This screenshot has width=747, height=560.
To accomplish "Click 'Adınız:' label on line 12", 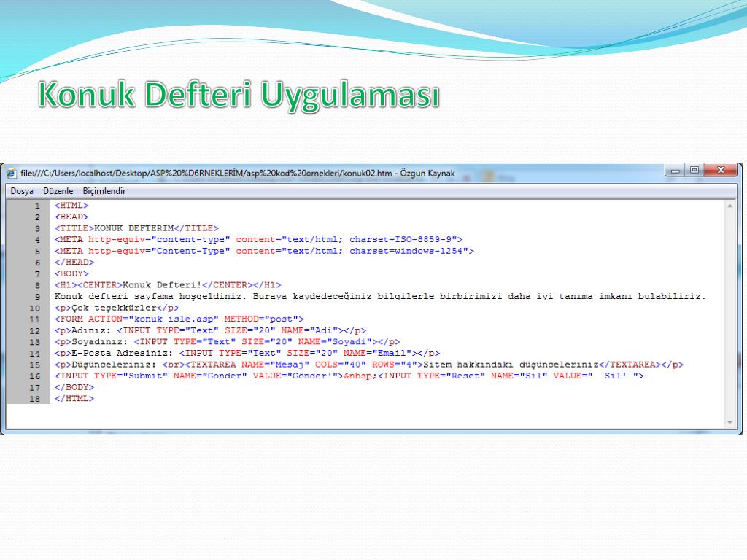I will [x=91, y=330].
